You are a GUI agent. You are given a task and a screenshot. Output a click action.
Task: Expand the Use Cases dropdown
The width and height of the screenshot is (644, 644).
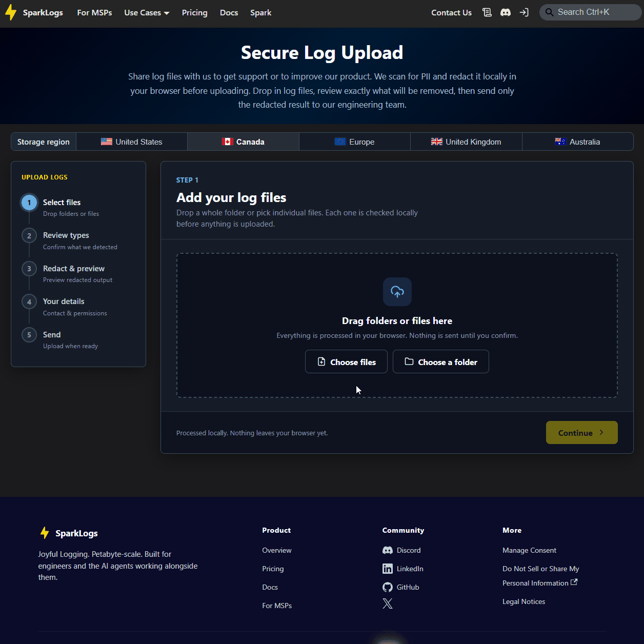point(147,12)
